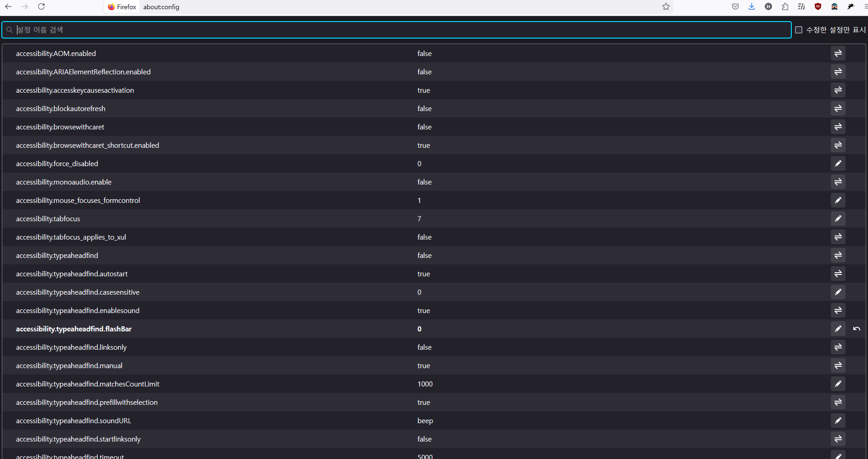Viewport: 868px width, 459px height.
Task: Toggle accessibility.typeaheadfind.prefillwithselection value
Action: click(838, 402)
